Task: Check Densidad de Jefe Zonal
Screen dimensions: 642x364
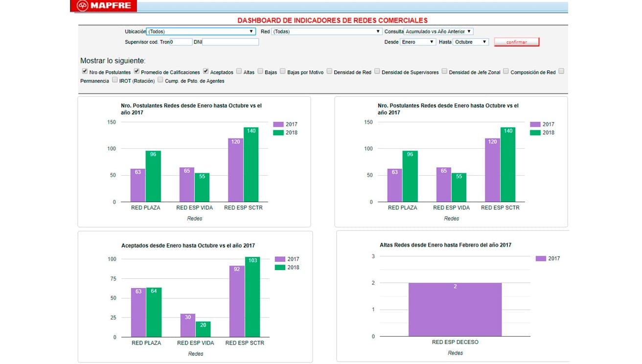Action: click(x=444, y=71)
